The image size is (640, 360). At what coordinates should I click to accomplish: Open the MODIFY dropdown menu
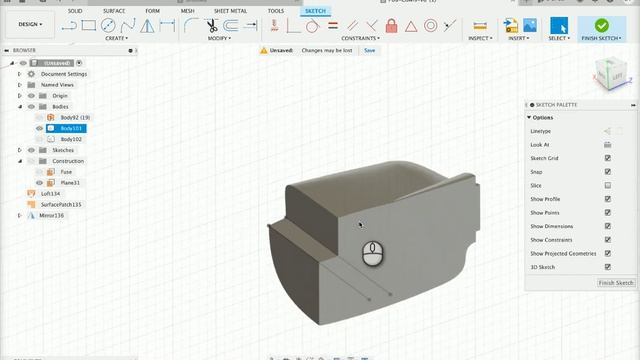coord(219,38)
